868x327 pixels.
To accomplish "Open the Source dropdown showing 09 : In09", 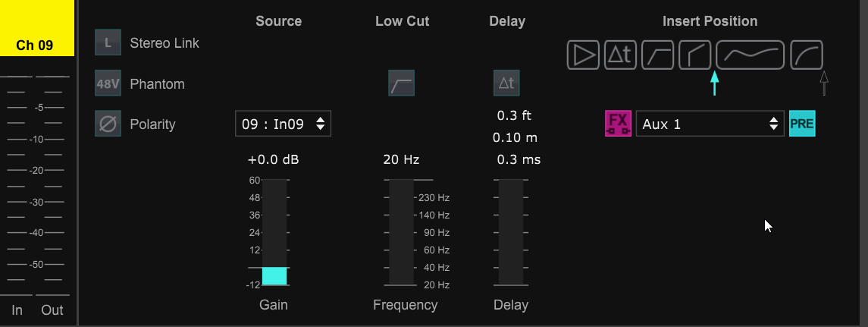I will click(x=283, y=124).
